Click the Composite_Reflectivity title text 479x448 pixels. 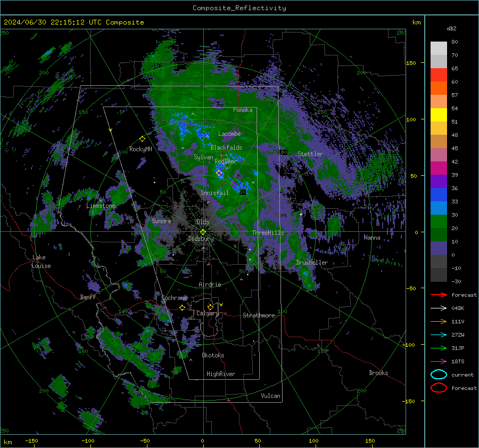[x=240, y=8]
